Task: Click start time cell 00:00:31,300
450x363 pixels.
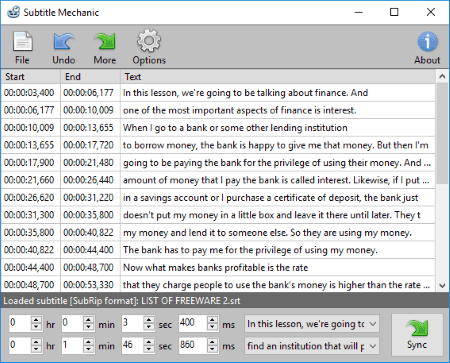Action: [x=29, y=215]
